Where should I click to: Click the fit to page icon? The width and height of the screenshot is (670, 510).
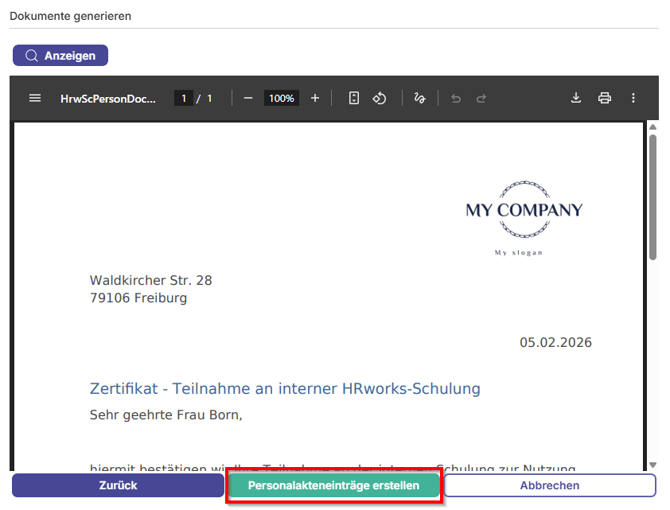pos(354,98)
